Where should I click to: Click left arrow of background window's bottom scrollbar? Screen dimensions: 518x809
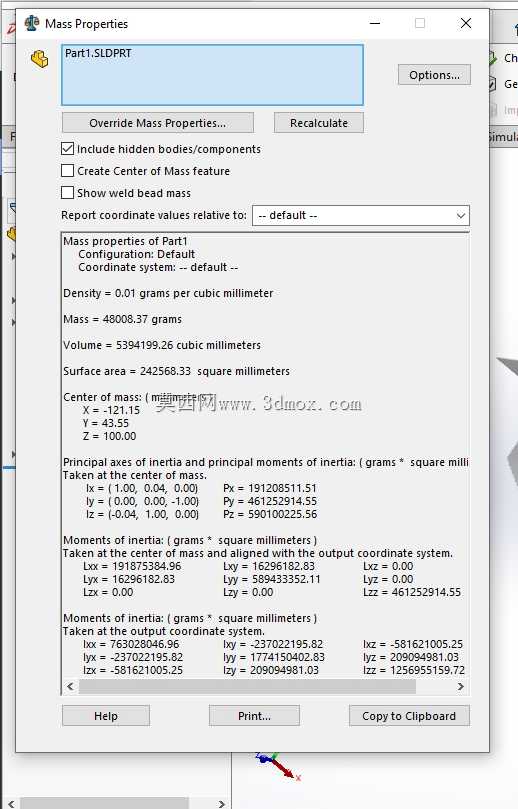(11, 804)
